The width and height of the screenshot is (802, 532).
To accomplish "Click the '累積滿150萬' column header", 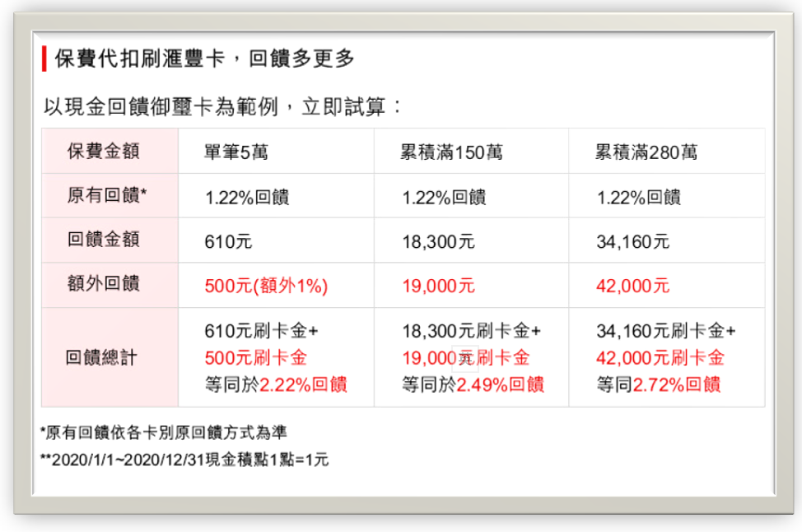I will pyautogui.click(x=451, y=152).
